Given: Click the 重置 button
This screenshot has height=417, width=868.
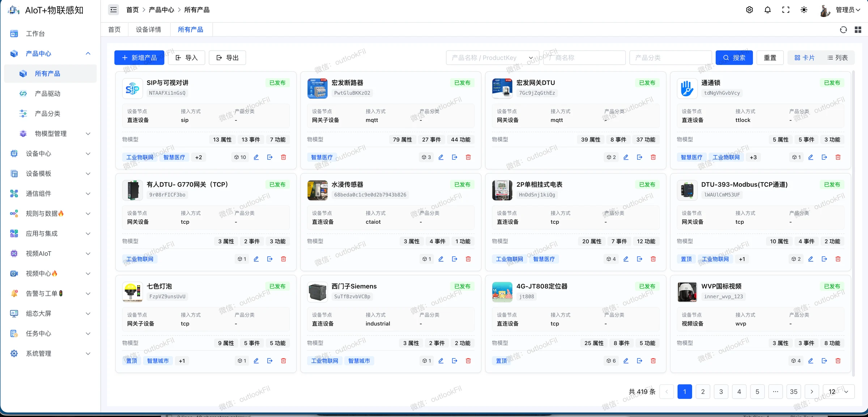Looking at the screenshot, I should [x=770, y=58].
